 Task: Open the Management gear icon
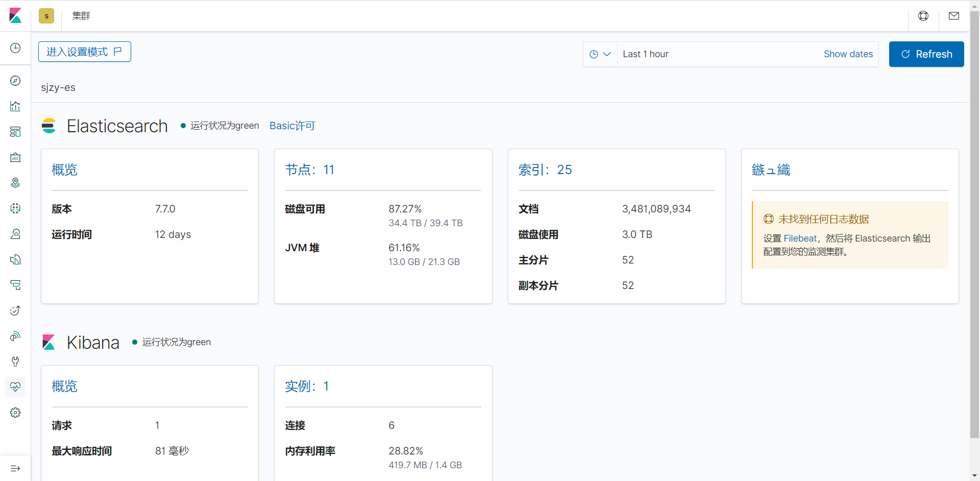pos(15,413)
